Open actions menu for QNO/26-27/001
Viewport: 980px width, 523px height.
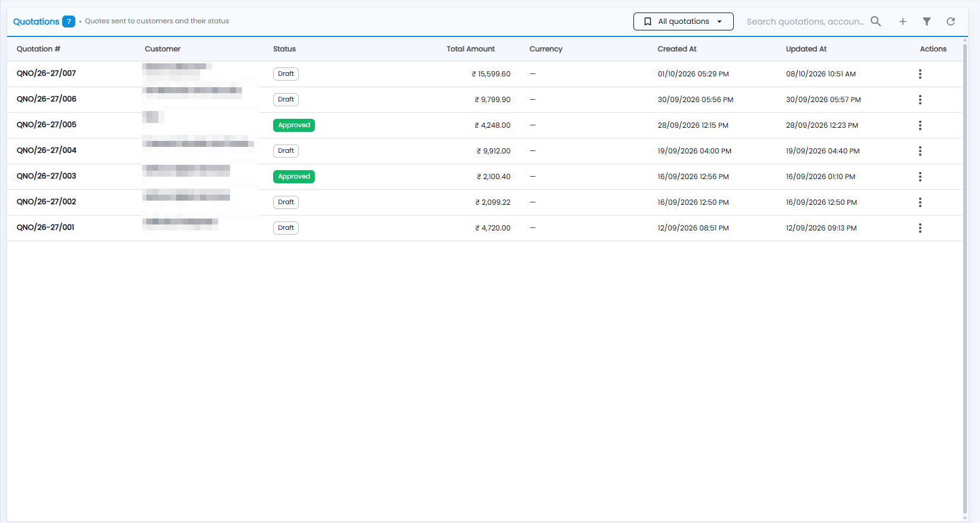coord(920,228)
